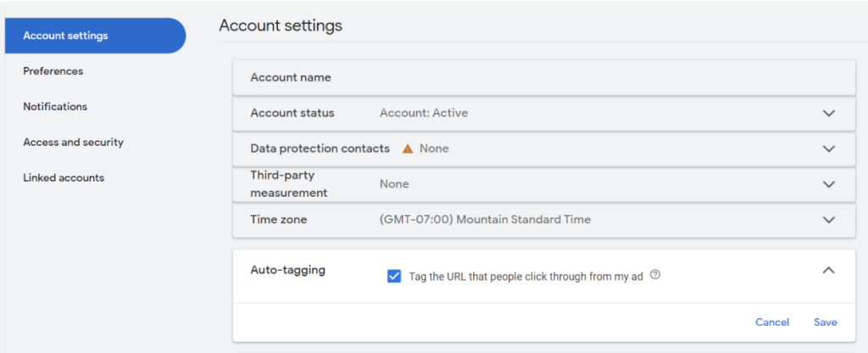Open Preferences in the sidebar

point(53,71)
